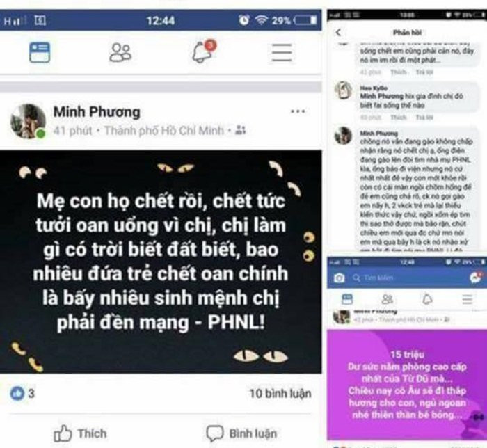Open the hamburger menu icon
487x448 pixels.
coord(282,52)
